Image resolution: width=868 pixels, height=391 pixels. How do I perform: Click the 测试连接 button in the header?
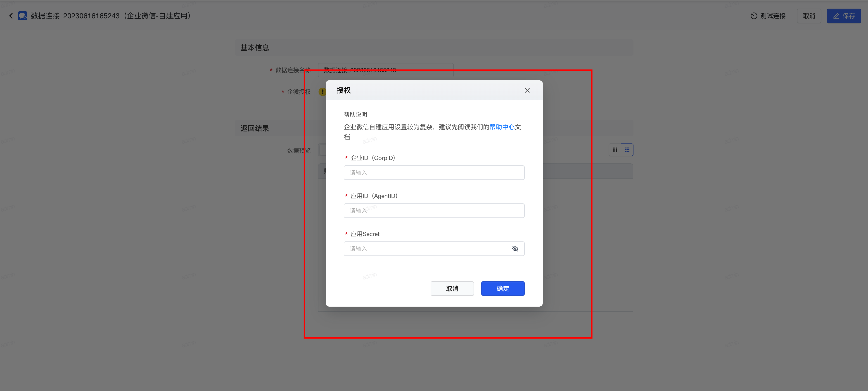[x=768, y=16]
